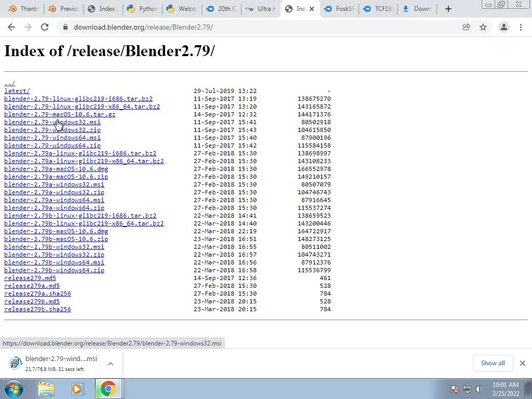Close the active Index tab
The width and height of the screenshot is (532, 399).
[x=312, y=9]
